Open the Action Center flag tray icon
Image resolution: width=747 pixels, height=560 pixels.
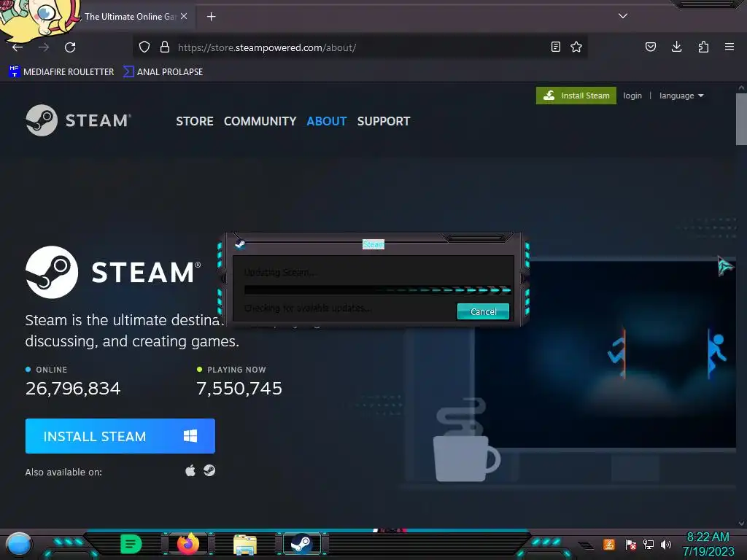(631, 544)
